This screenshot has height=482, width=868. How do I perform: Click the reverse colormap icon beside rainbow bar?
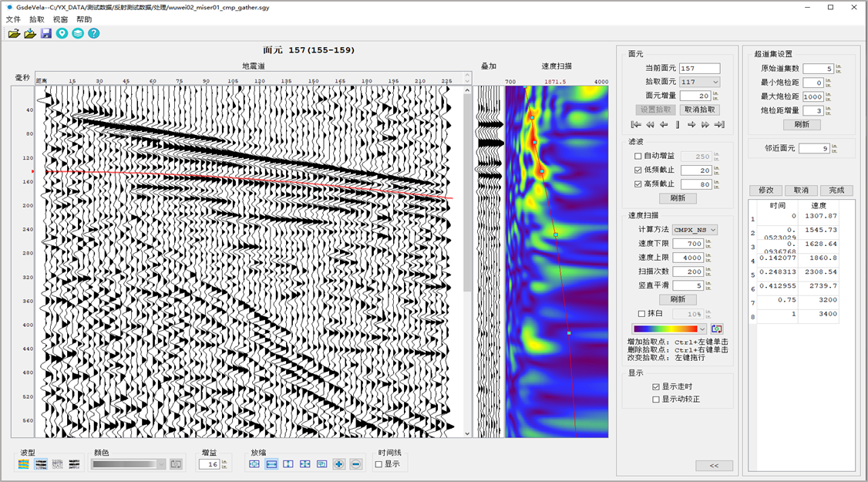pyautogui.click(x=717, y=329)
